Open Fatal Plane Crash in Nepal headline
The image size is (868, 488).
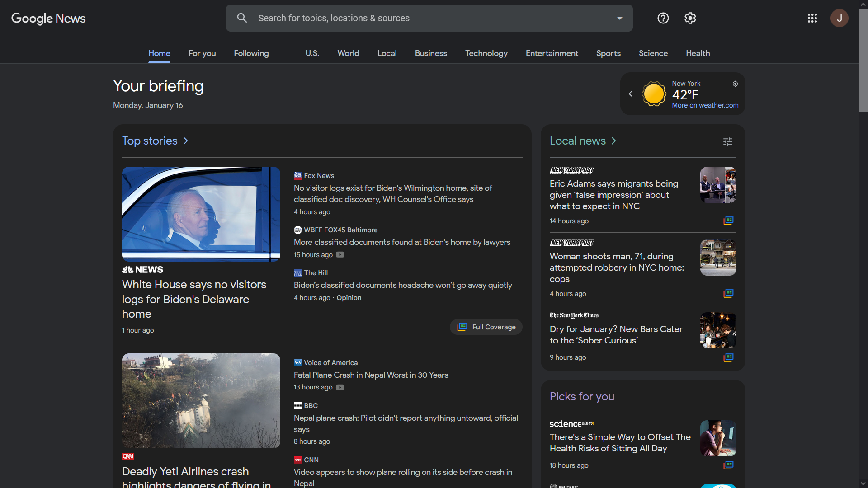371,375
